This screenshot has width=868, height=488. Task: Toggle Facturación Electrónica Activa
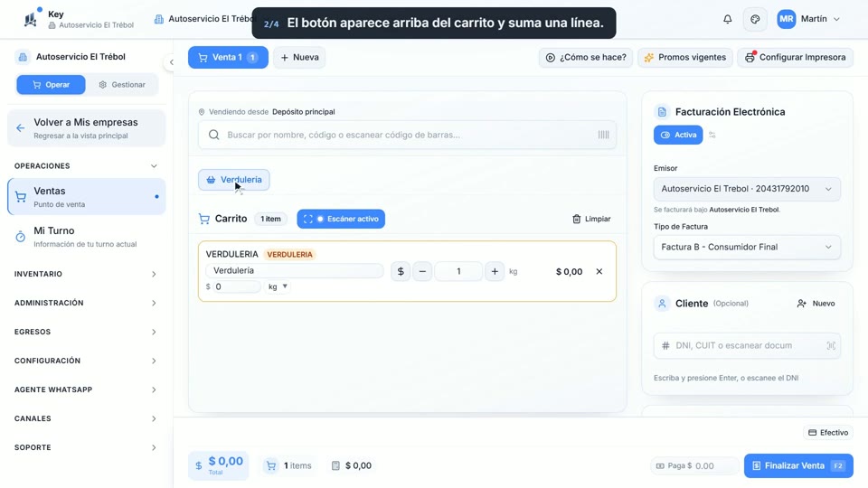678,135
